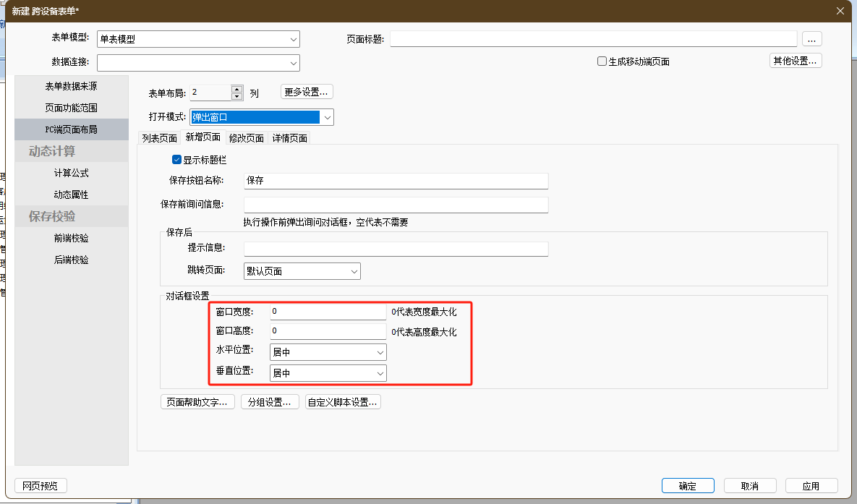Close the 新建 跨设备表单 dialog

(840, 10)
